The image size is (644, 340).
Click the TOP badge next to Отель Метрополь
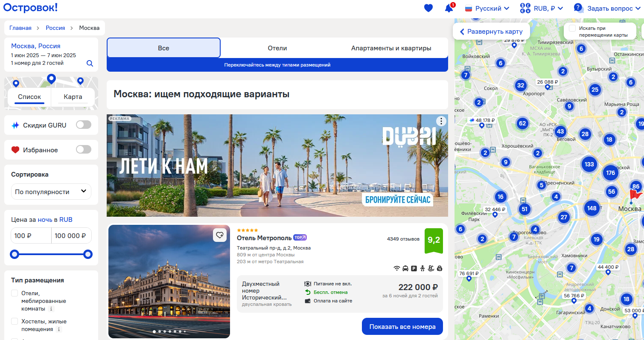click(300, 238)
